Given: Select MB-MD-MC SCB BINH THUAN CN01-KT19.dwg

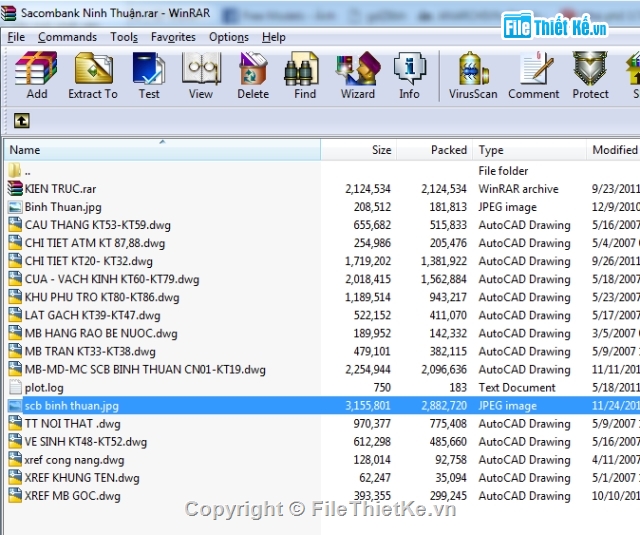Looking at the screenshot, I should point(145,369).
